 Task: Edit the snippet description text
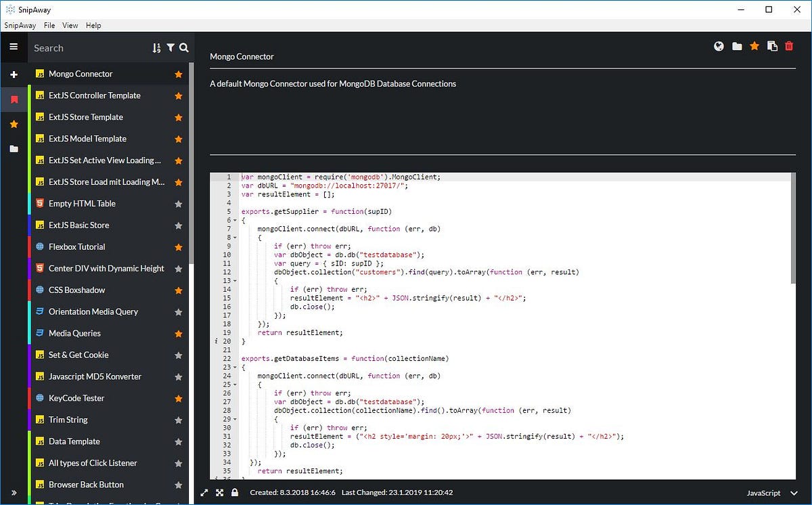[503, 112]
